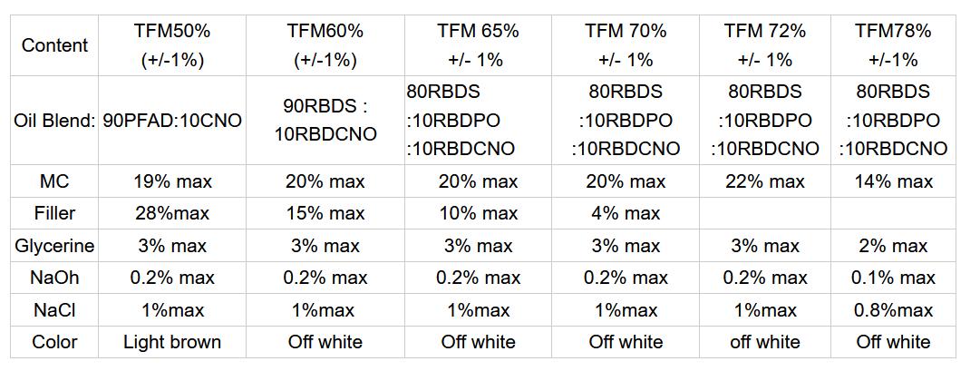Select the "14% max" MC cell
The width and height of the screenshot is (980, 371).
tap(893, 181)
